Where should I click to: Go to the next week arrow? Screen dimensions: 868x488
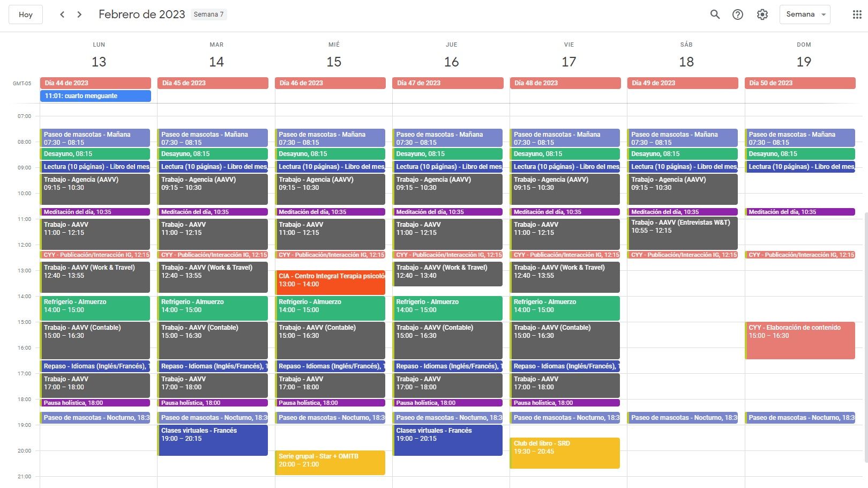click(x=79, y=14)
